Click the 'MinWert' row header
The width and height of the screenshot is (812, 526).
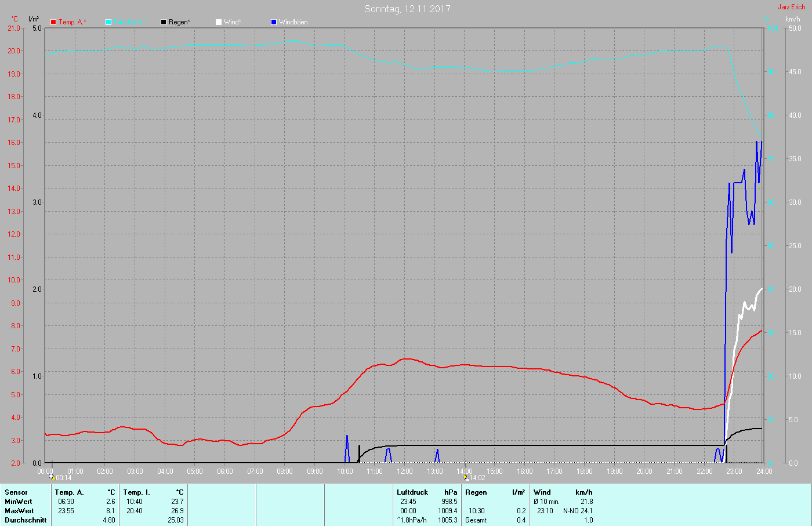point(19,502)
